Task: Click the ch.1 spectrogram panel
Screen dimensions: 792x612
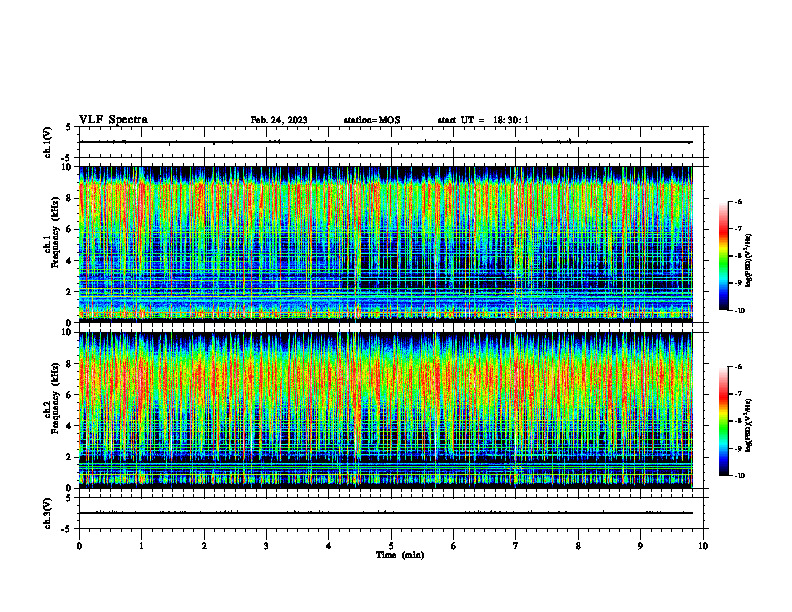Action: tap(385, 244)
